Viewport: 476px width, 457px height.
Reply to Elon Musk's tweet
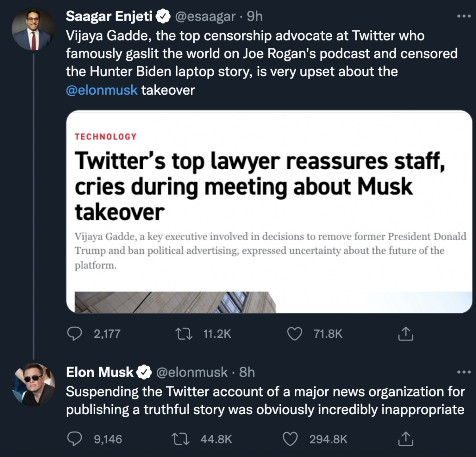tap(74, 439)
